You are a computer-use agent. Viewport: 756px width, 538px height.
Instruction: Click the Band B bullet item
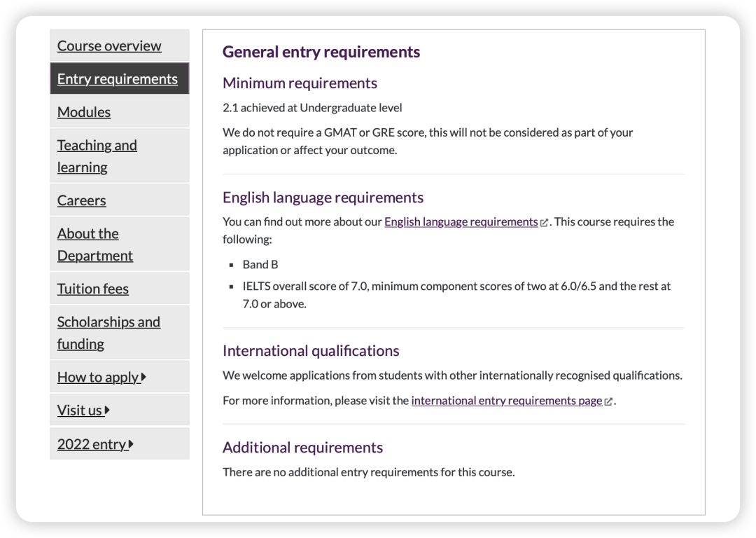[260, 265]
